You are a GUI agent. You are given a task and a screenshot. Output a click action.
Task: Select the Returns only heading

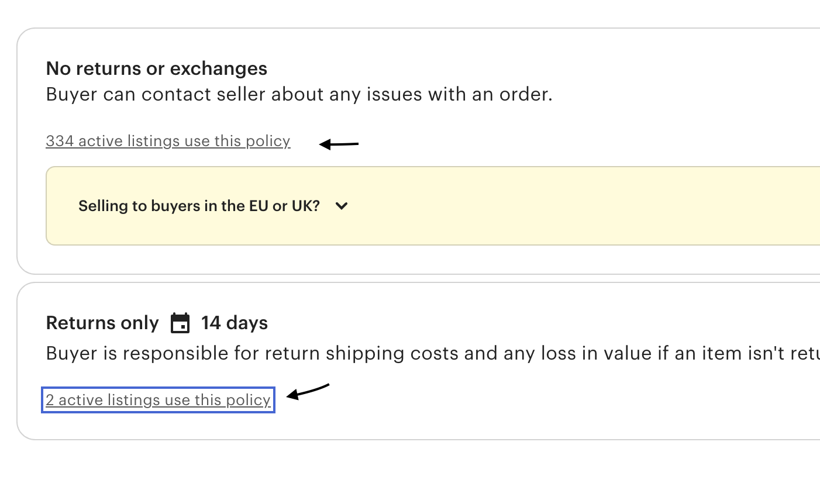(x=102, y=323)
